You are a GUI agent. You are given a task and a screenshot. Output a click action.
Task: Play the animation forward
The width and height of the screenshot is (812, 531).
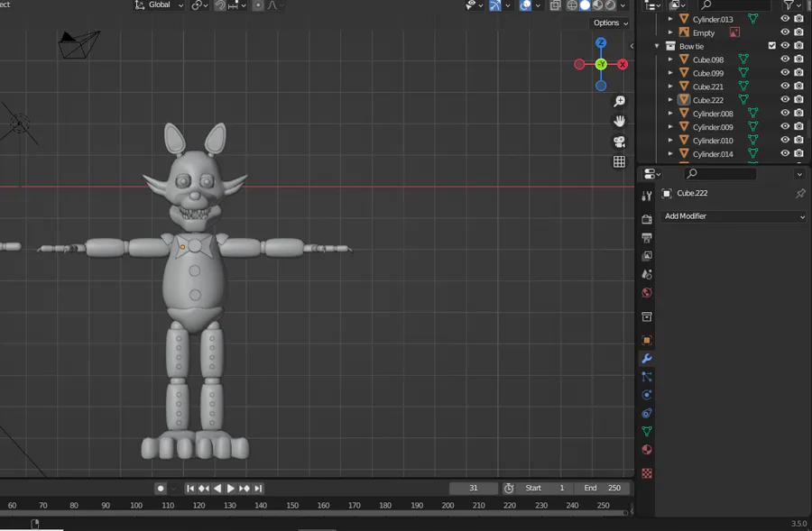(x=231, y=488)
